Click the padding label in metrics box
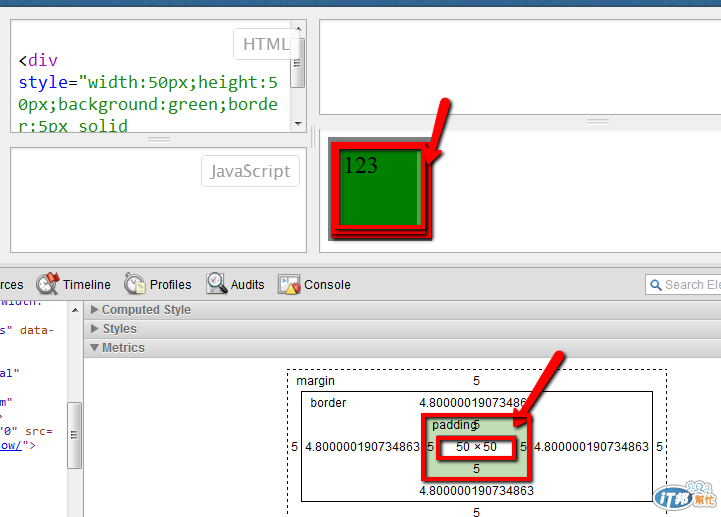721x517 pixels. pos(452,425)
